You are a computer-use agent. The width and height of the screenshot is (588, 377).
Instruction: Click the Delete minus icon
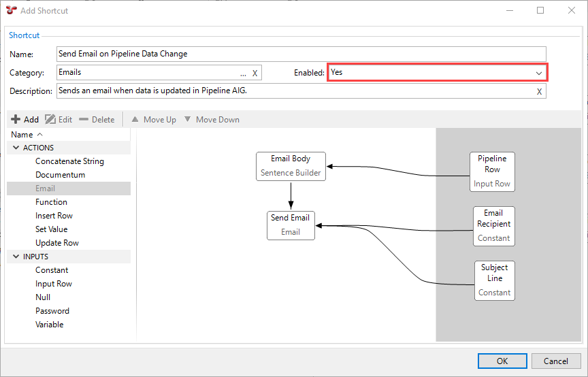[84, 119]
